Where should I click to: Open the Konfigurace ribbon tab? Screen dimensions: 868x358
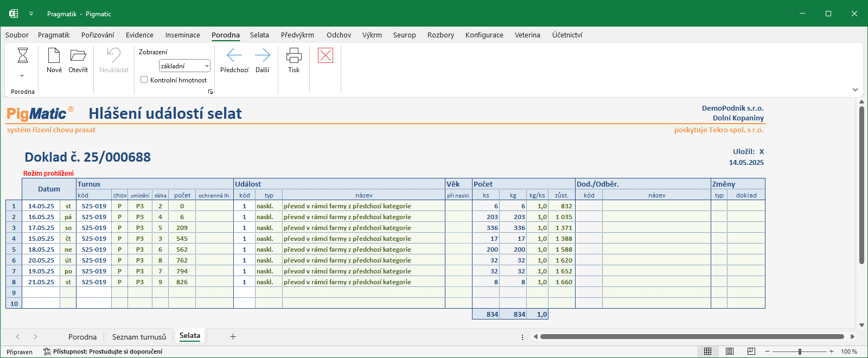click(x=484, y=35)
